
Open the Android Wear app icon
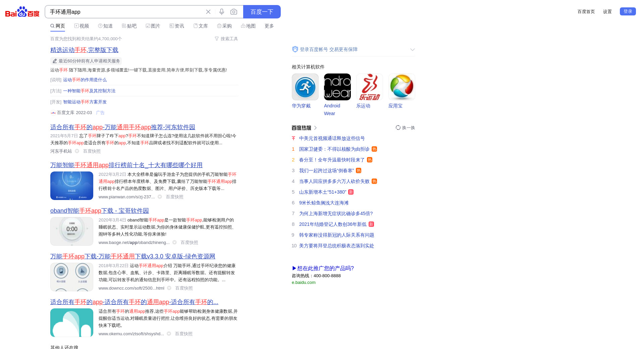337,87
